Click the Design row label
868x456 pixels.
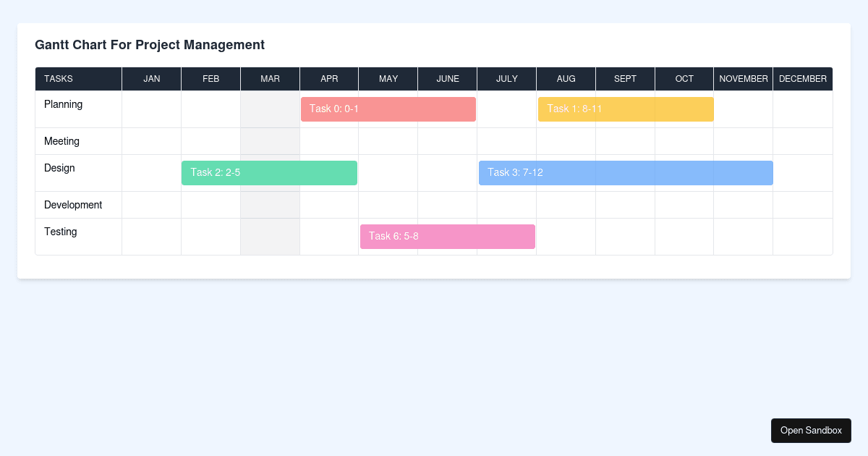(59, 168)
